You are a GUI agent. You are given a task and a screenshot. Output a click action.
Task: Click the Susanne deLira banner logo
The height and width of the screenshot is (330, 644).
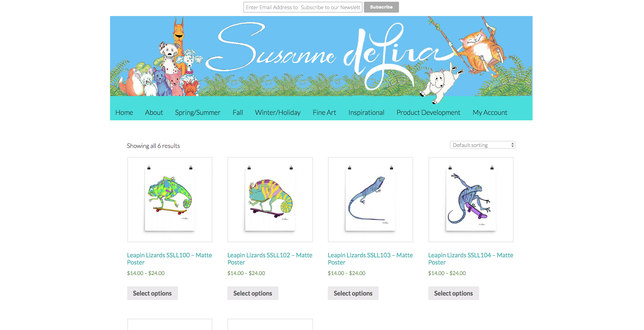pyautogui.click(x=321, y=56)
